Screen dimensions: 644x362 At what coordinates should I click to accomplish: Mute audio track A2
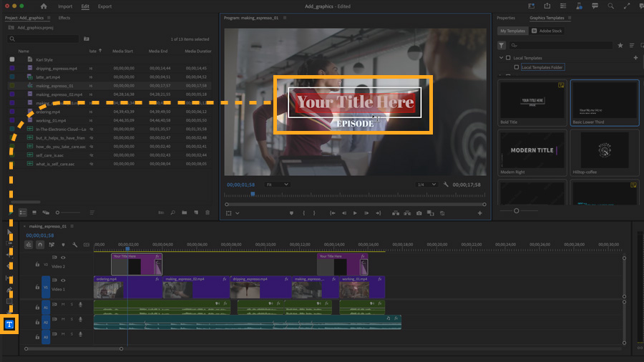[x=63, y=319]
